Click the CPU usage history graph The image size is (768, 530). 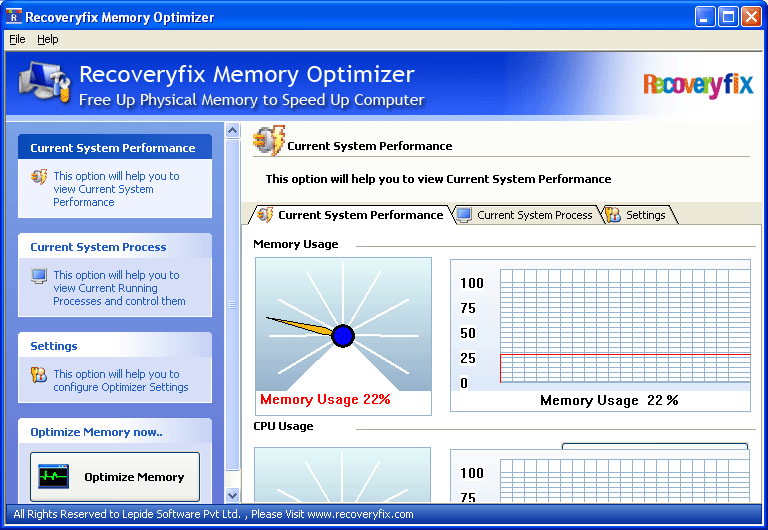tap(625, 481)
